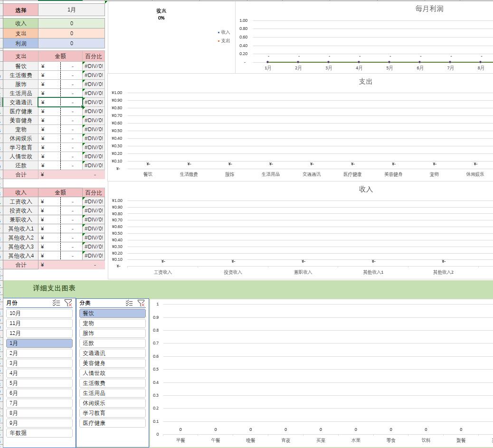Click the 每月利润 chart title
Image resolution: width=493 pixels, height=448 pixels.
(429, 9)
